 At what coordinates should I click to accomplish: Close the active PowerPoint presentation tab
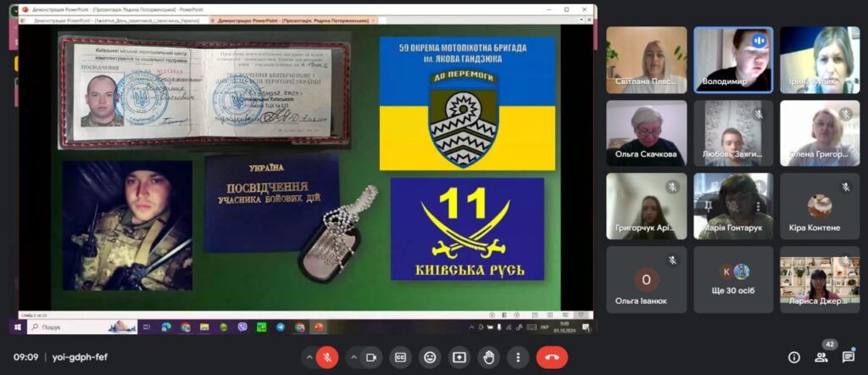[373, 20]
